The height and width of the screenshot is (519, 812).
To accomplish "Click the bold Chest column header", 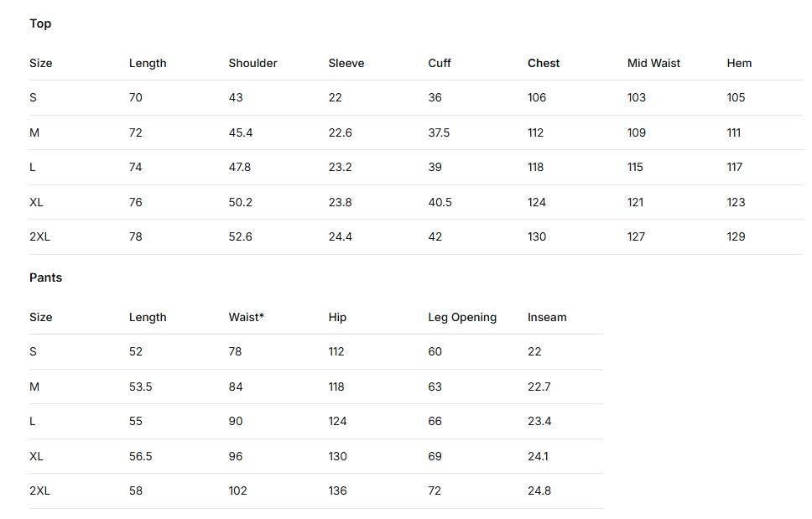I will click(544, 63).
